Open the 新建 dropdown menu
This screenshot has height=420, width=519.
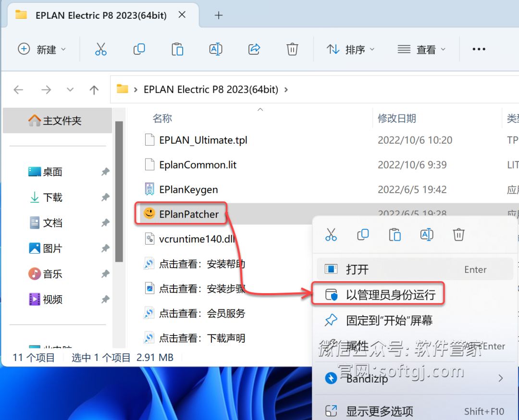point(42,49)
